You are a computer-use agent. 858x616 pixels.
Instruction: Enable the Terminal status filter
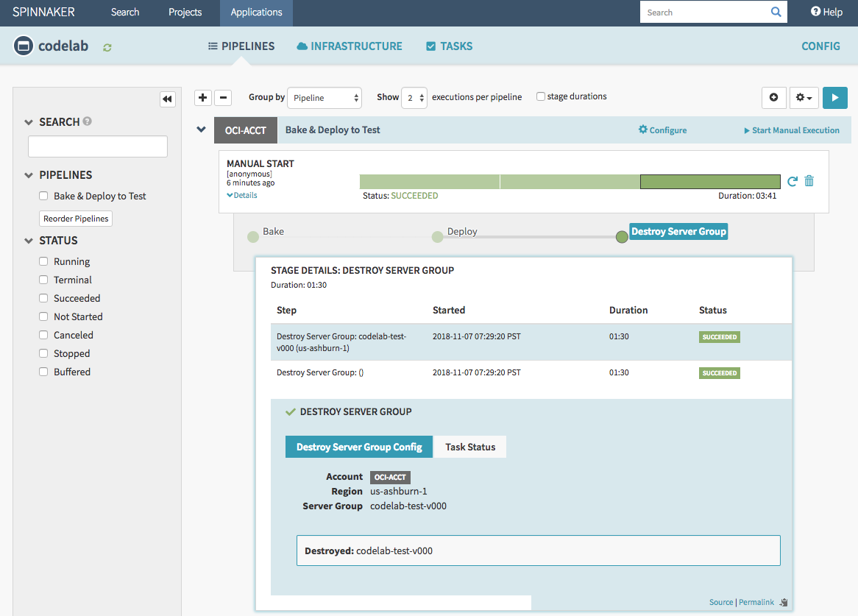coord(43,280)
